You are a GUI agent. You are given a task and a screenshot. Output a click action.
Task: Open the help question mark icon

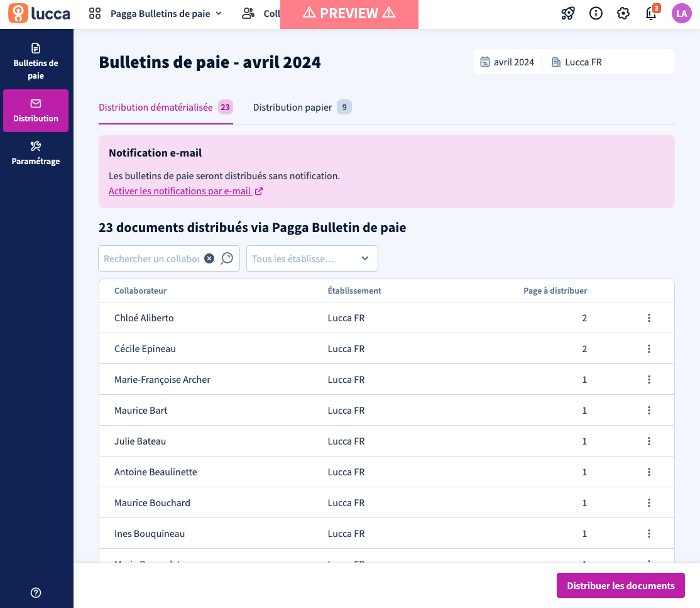(36, 592)
